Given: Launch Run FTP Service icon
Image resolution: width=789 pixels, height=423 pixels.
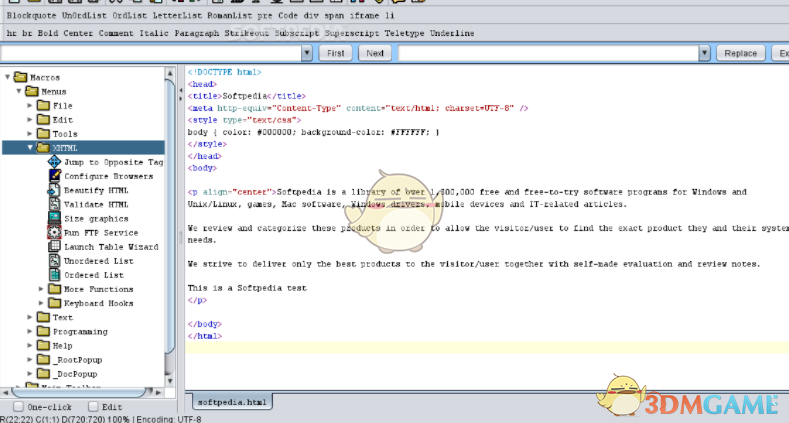Looking at the screenshot, I should click(x=54, y=232).
